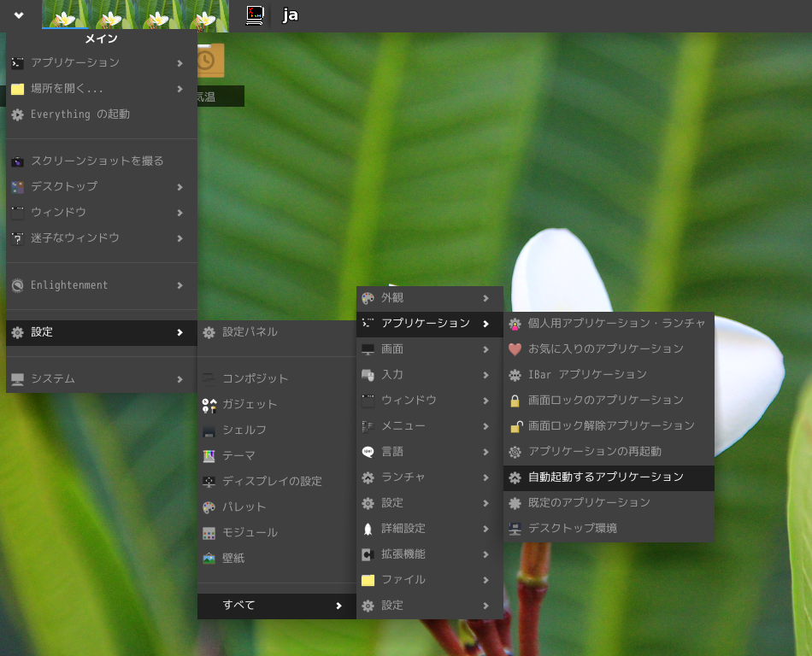
Task: Click the top-left dropdown arrow button
Action: coord(19,15)
